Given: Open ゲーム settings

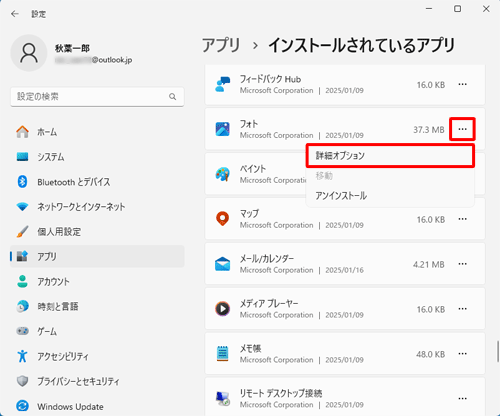Looking at the screenshot, I should click(x=97, y=331).
